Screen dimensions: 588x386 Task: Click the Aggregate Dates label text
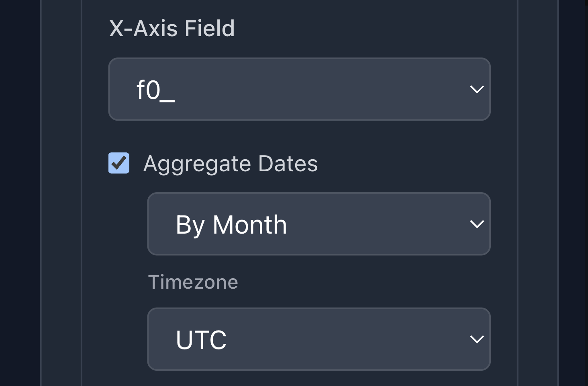click(231, 164)
